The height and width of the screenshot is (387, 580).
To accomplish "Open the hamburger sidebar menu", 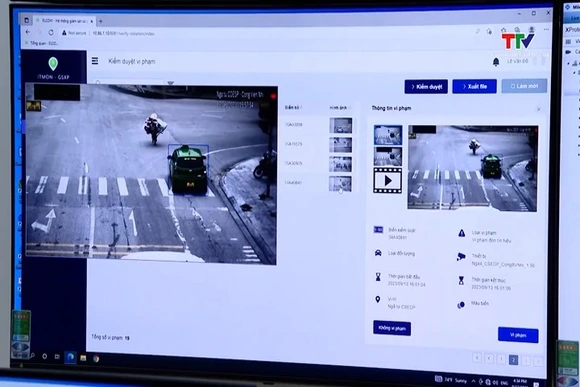I will click(x=95, y=61).
